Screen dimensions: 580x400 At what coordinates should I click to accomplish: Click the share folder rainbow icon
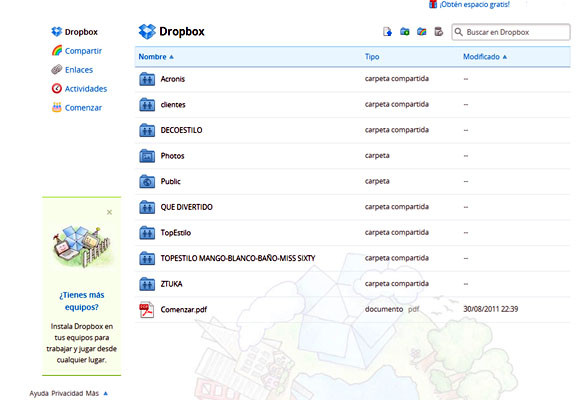coord(422,32)
